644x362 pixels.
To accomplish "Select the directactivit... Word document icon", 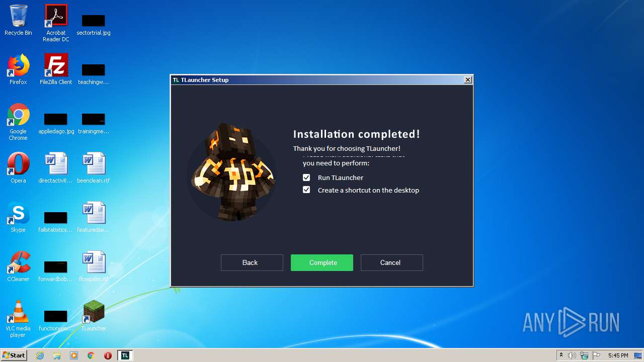I will point(56,168).
